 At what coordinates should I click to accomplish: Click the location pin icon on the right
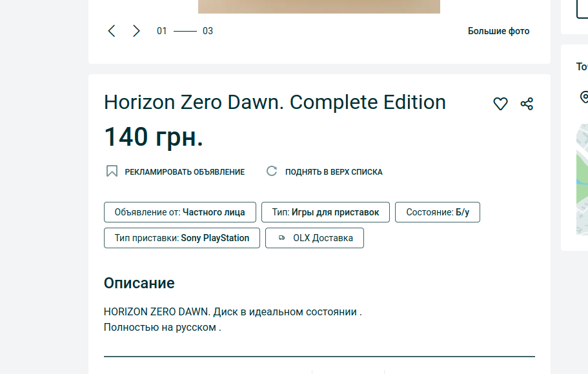(x=583, y=97)
